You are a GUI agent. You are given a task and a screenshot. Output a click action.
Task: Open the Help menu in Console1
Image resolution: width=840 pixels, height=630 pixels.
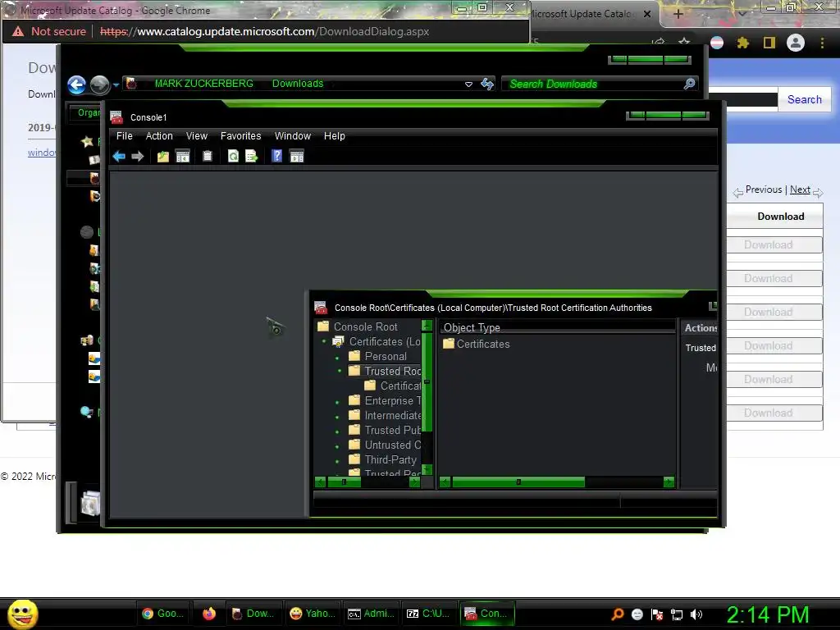[335, 136]
